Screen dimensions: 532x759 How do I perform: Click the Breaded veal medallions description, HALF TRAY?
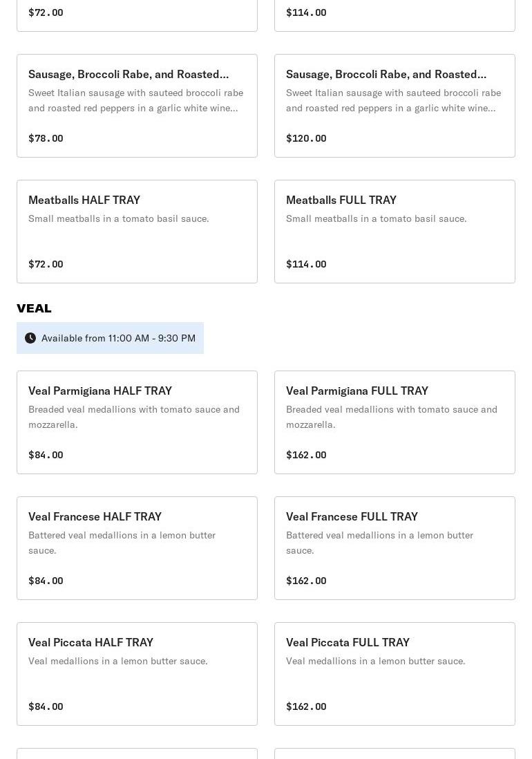click(134, 417)
